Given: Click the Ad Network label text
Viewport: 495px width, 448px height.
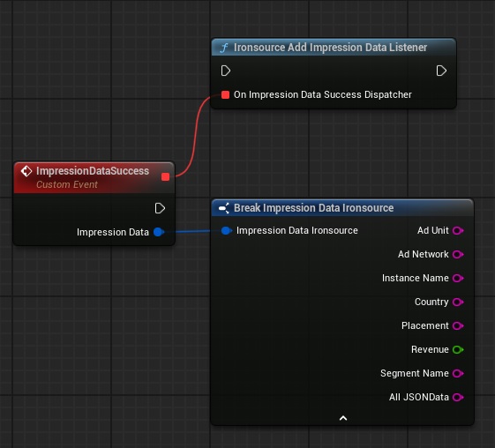Looking at the screenshot, I should (x=423, y=254).
